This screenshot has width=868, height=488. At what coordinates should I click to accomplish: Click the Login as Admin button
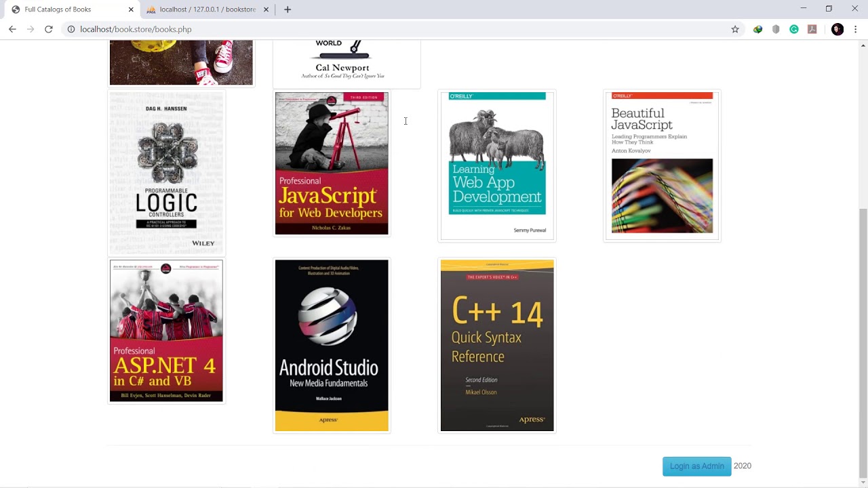[696, 466]
